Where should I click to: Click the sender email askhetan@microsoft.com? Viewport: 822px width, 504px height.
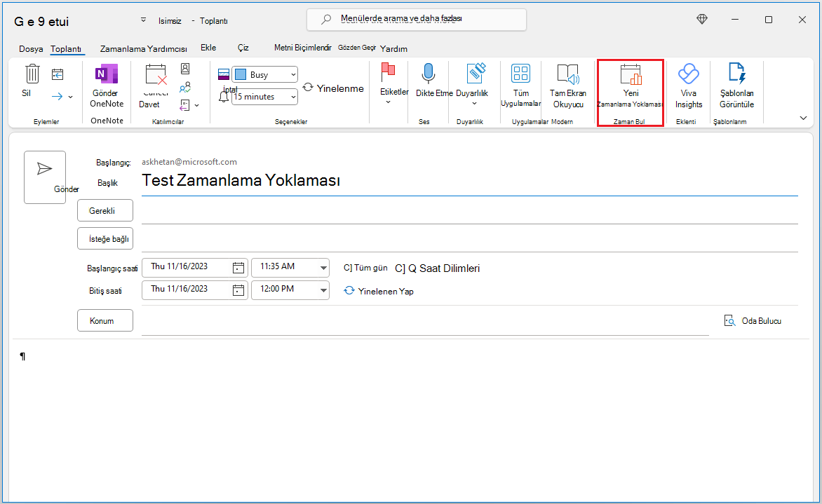[189, 162]
